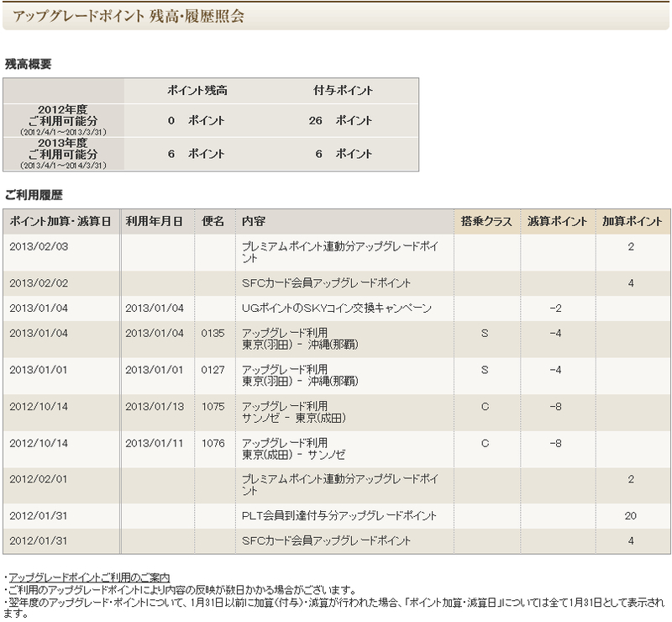Screen dimensions: 672x622
Task: Select the ご利用履歴 section heading
Action: 34,195
